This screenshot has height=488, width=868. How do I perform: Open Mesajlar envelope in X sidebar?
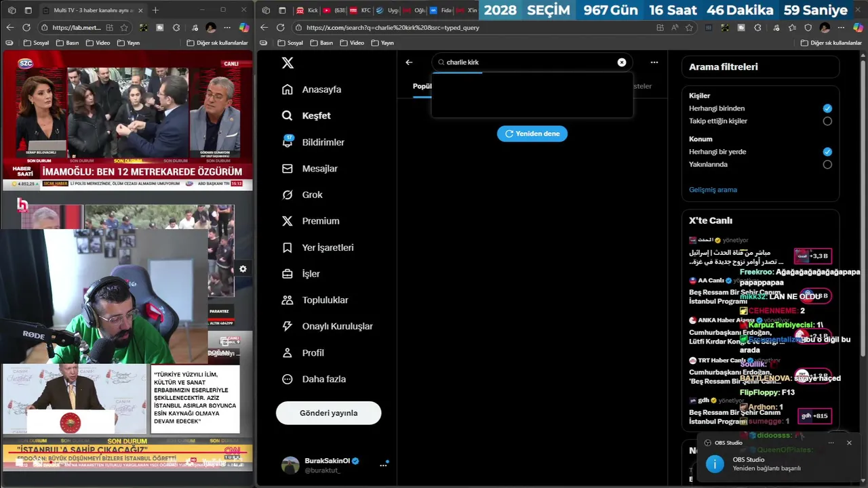coord(310,169)
